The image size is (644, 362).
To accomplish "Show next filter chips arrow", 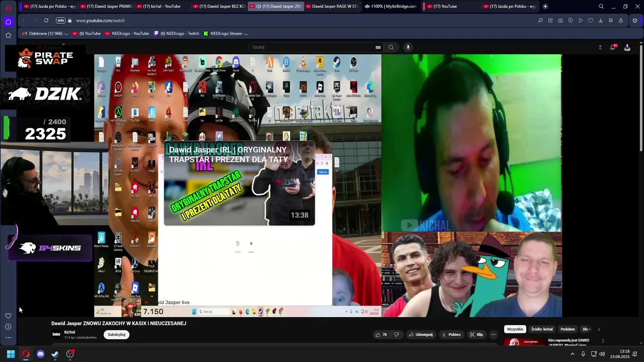I will click(x=599, y=329).
